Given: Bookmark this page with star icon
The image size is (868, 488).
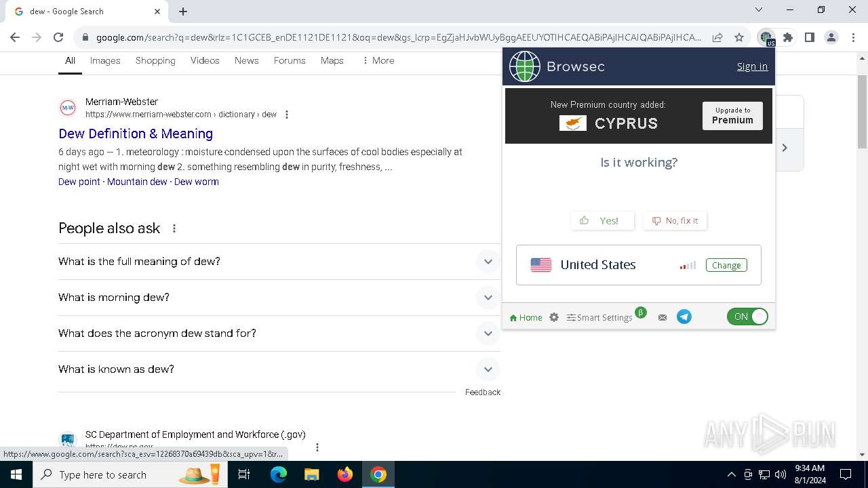Looking at the screenshot, I should click(x=739, y=38).
